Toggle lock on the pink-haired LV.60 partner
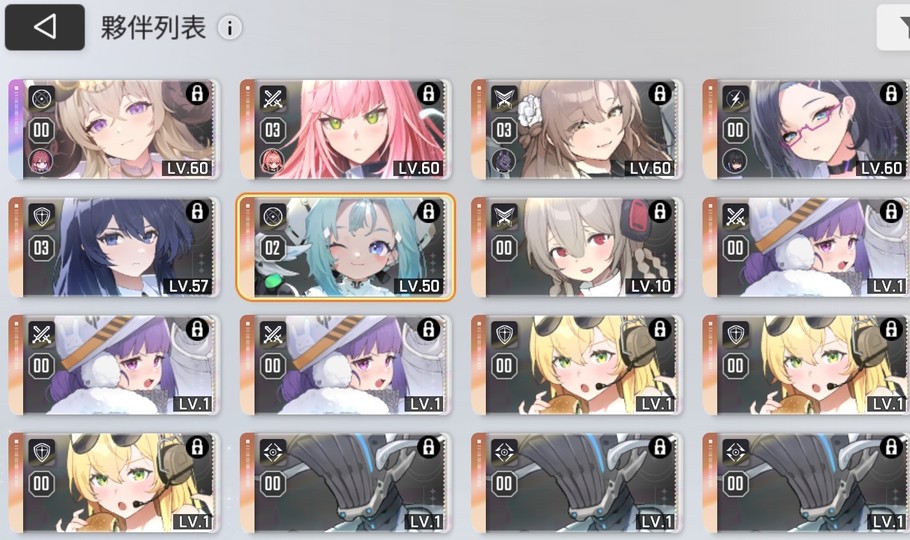The width and height of the screenshot is (910, 540). pos(428,93)
